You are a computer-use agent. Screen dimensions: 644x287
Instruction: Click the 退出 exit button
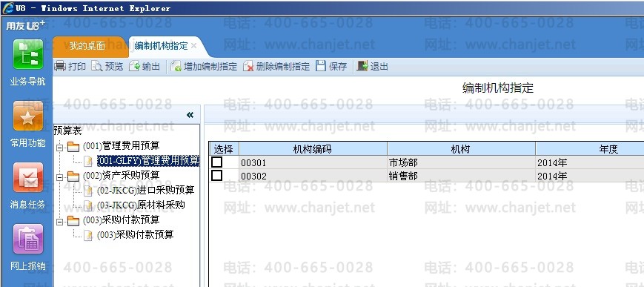pyautogui.click(x=373, y=67)
